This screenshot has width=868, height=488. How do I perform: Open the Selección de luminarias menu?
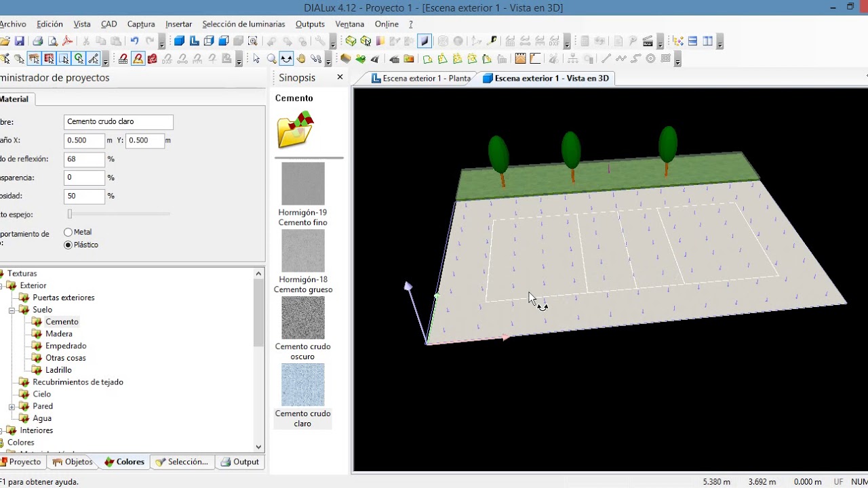(x=243, y=24)
